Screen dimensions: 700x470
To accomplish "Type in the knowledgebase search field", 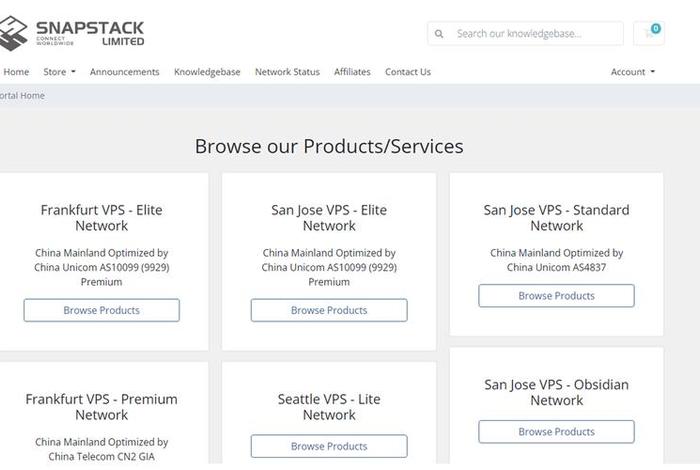I will 530,34.
